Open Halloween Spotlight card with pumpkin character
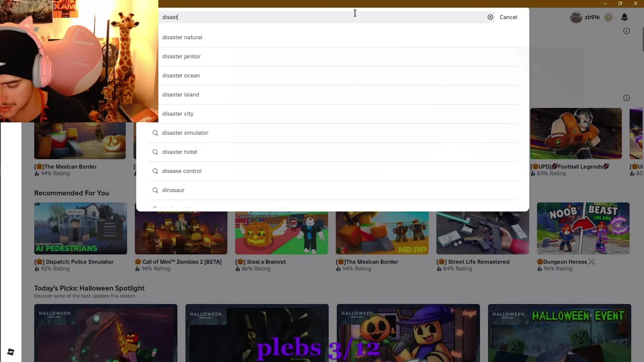The width and height of the screenshot is (644, 362). coord(408,333)
